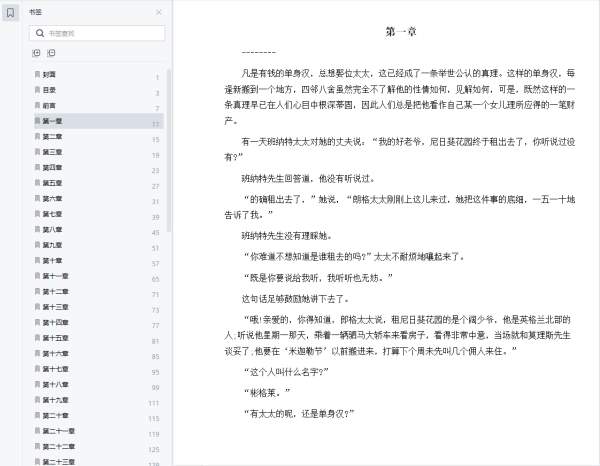Select the 第一章 bookmark
This screenshot has height=466, width=600.
99,121
